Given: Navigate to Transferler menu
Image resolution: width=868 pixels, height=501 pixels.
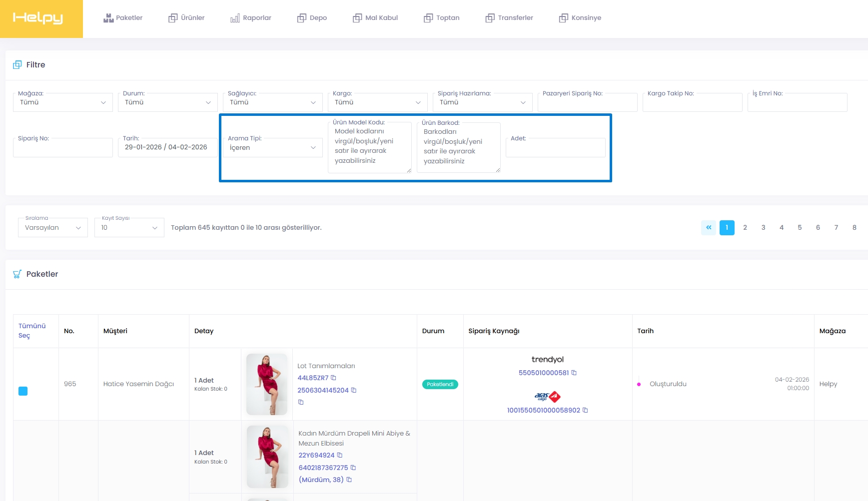Looking at the screenshot, I should tap(509, 18).
